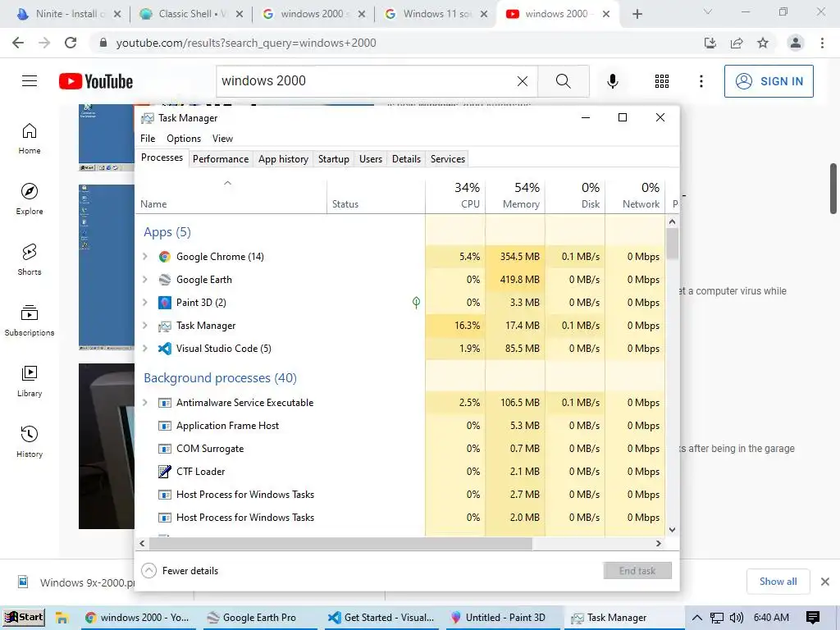Expand the Task Manager process row
840x630 pixels.
point(144,326)
